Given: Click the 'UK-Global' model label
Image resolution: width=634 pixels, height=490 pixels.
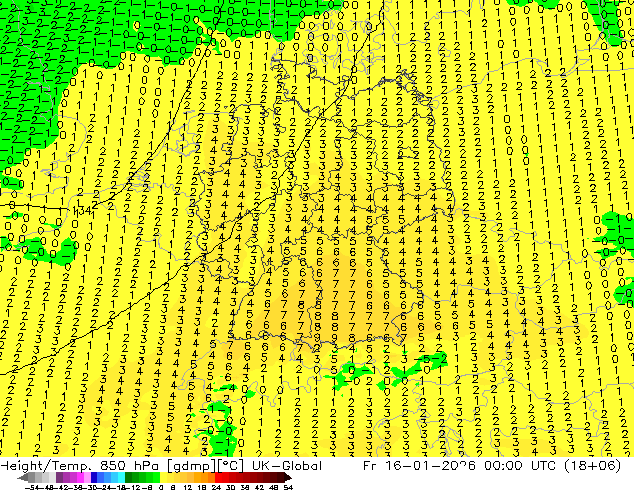Looking at the screenshot, I should (x=287, y=466).
